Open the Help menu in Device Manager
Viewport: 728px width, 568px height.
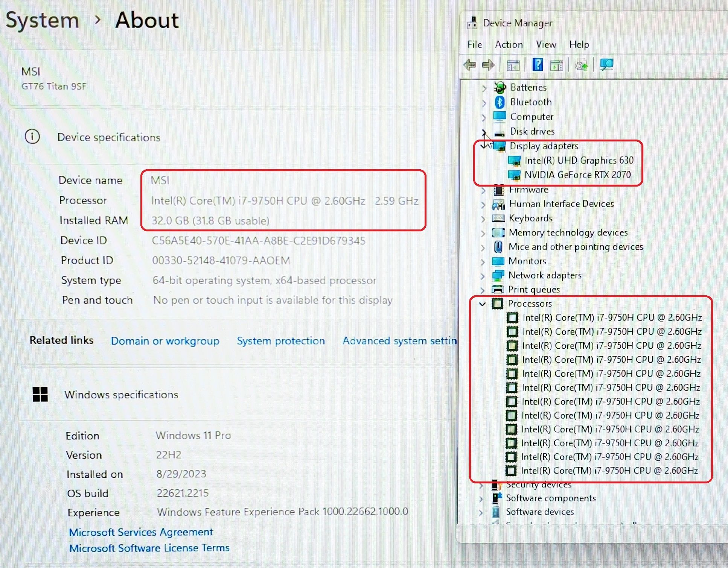pos(579,45)
